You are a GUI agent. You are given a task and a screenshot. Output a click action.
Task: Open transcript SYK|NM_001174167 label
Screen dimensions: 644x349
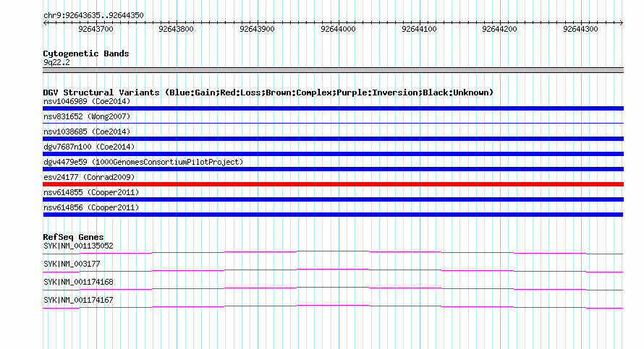point(78,300)
